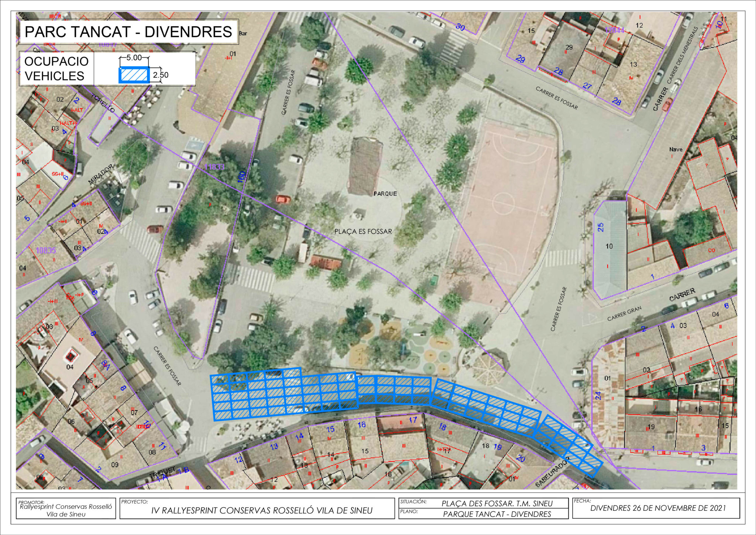This screenshot has height=535, width=756.
Task: Click the center circle of sports court
Action: 504,203
